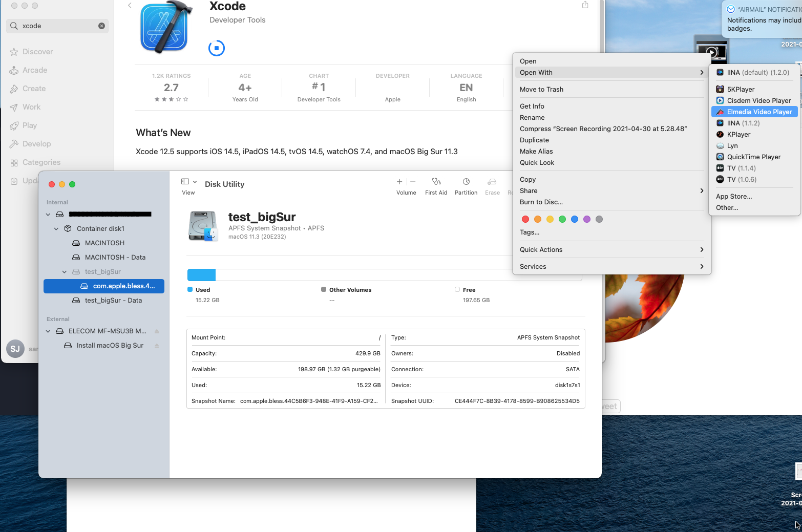Select IINA (default) (1.2.0) entry
This screenshot has height=532, width=802.
[754, 72]
